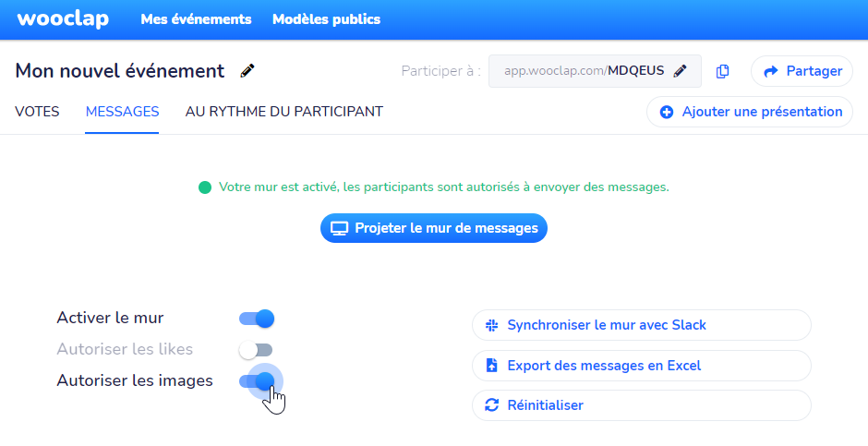The image size is (868, 446).
Task: Click the pencil icon beside event title
Action: click(247, 71)
